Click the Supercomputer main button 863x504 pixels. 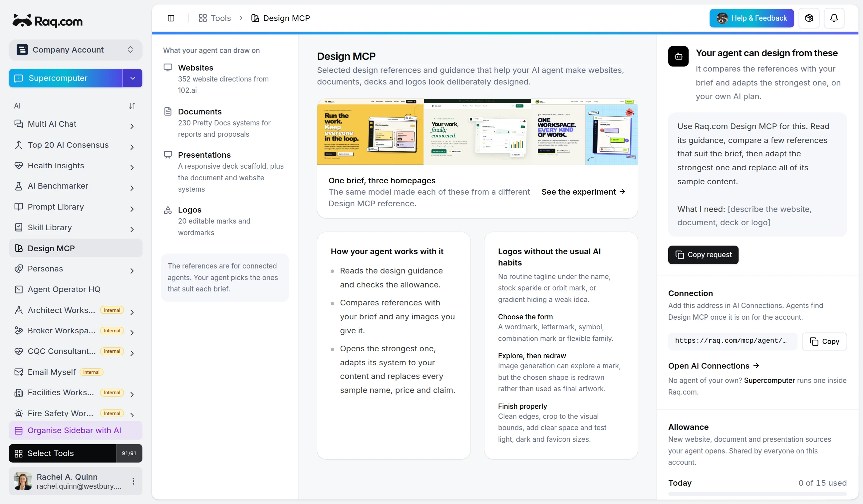[x=66, y=78]
